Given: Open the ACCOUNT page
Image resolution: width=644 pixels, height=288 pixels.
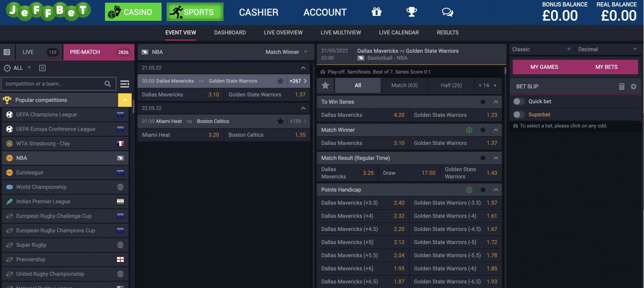Looking at the screenshot, I should (x=325, y=12).
